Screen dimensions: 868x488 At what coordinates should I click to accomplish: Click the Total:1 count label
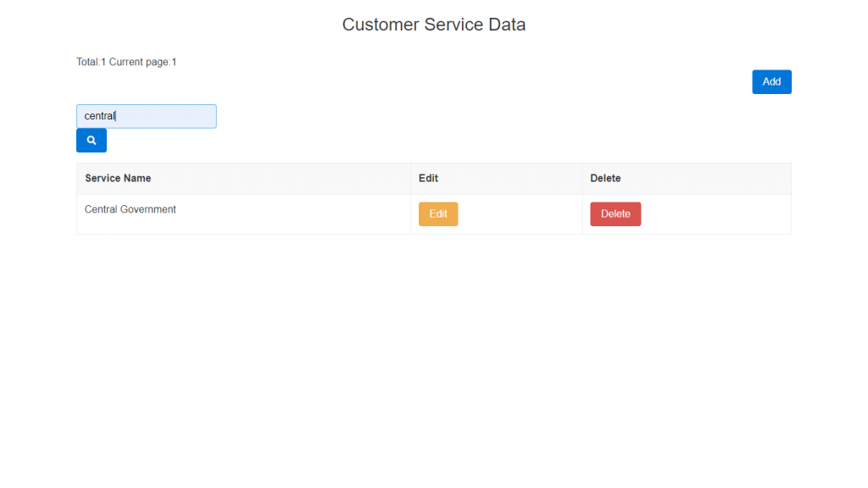point(91,62)
